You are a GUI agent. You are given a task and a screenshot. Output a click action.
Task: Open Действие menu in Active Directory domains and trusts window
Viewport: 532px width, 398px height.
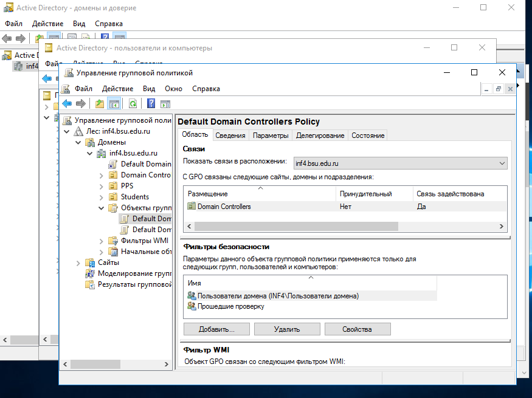tap(47, 24)
